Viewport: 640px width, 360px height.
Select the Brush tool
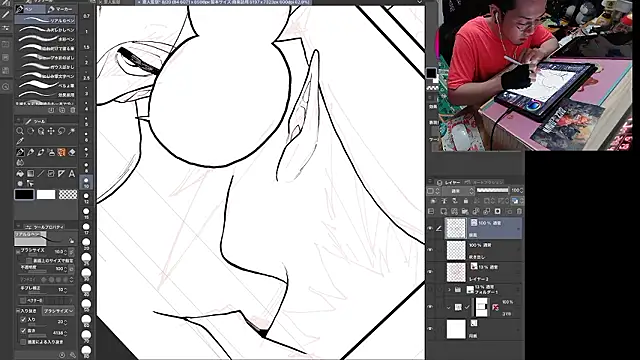pyautogui.click(x=41, y=152)
